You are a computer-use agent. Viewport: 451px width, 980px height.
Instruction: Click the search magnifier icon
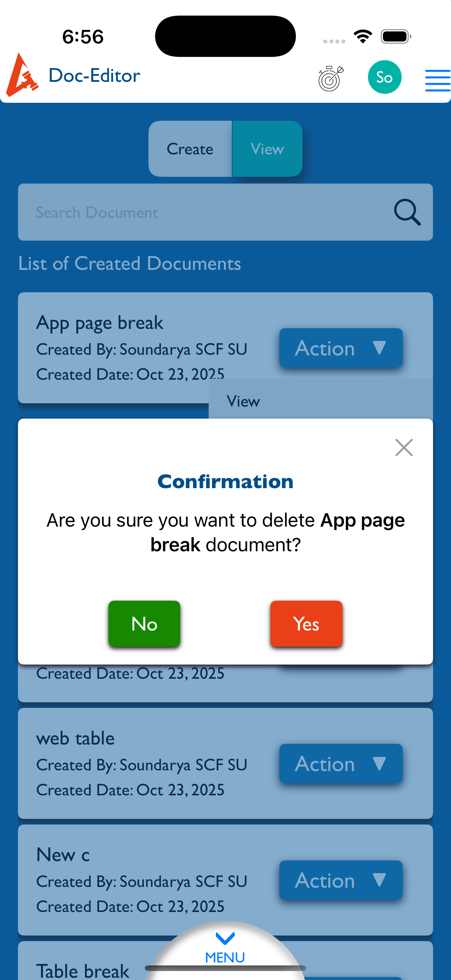(x=407, y=212)
